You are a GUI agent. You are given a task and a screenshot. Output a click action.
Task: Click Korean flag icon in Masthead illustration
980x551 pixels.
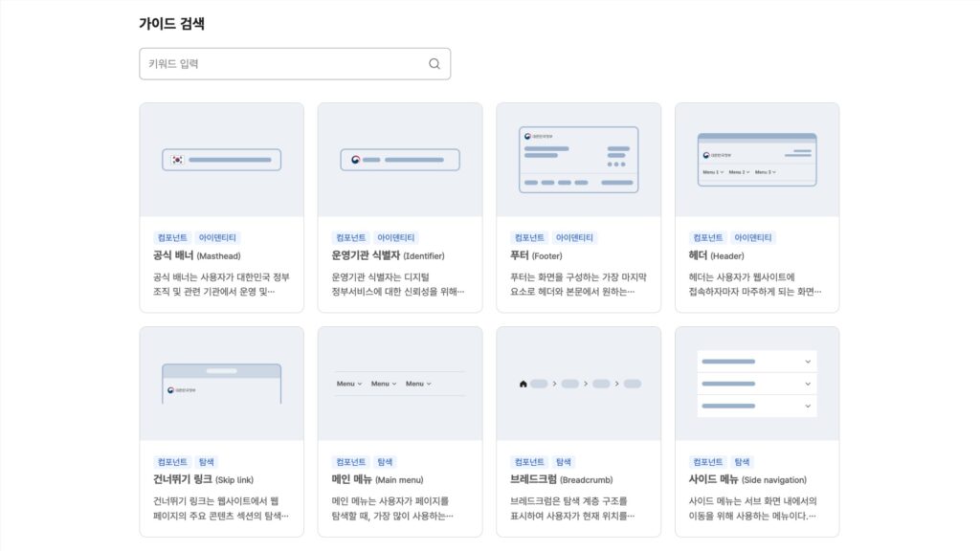177,160
